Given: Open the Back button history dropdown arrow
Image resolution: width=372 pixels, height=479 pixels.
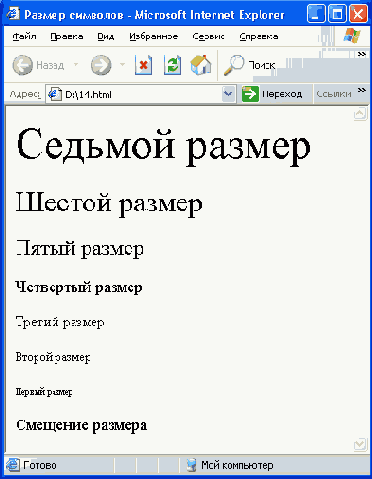Looking at the screenshot, I should coord(76,64).
